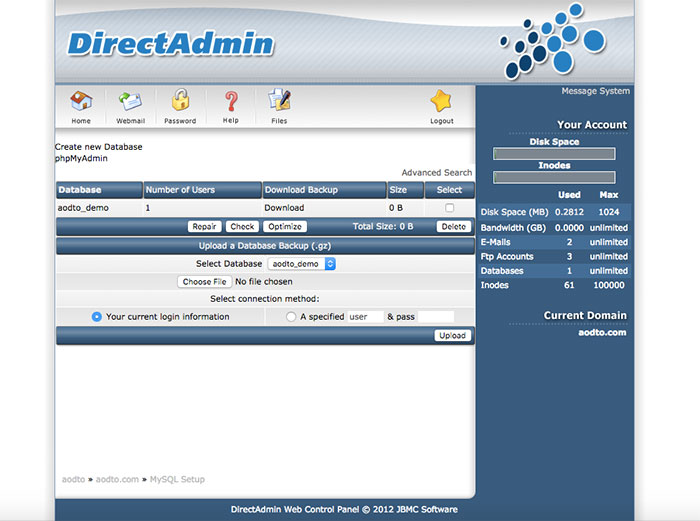Image resolution: width=700 pixels, height=521 pixels.
Task: Click the Ftp Accounts row label
Action: coord(507,256)
